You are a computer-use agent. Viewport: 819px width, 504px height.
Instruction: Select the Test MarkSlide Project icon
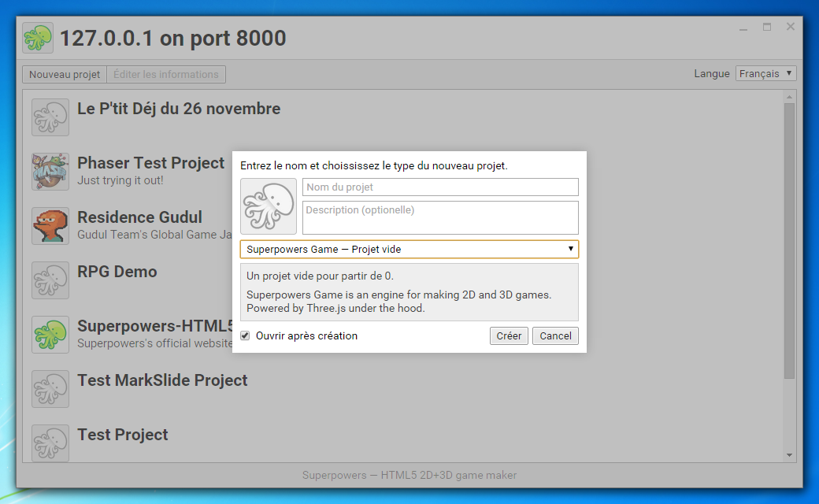coord(50,389)
